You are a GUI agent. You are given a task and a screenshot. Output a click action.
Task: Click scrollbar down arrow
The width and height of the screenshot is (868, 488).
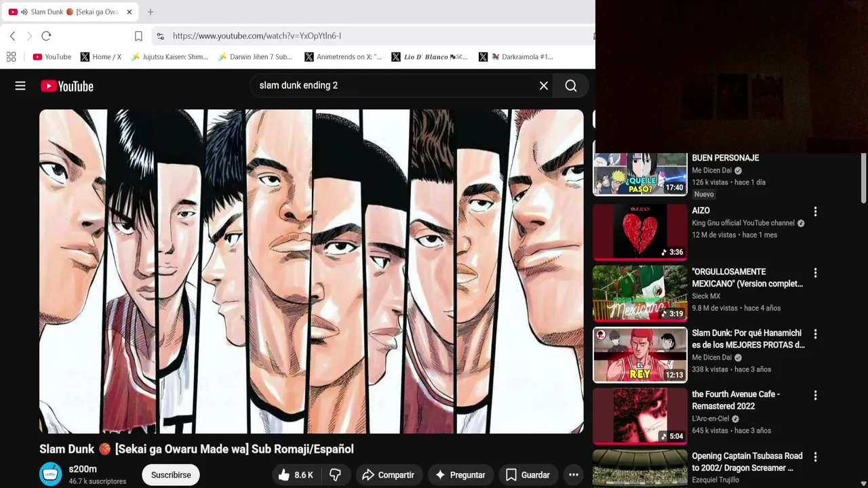click(x=863, y=483)
